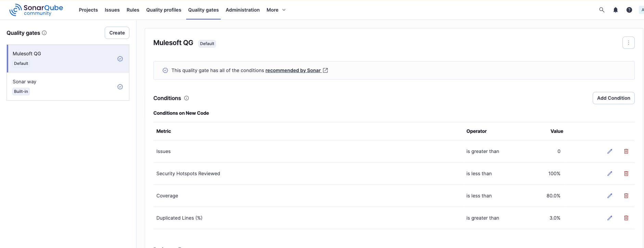The image size is (644, 248).
Task: Select the Sonar way gate in the list
Action: [x=68, y=86]
